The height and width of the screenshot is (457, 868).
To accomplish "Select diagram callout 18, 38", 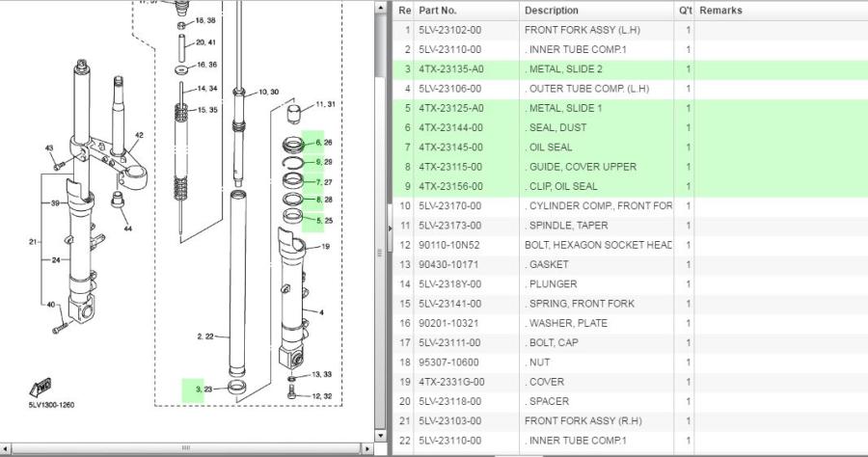I will click(x=204, y=20).
